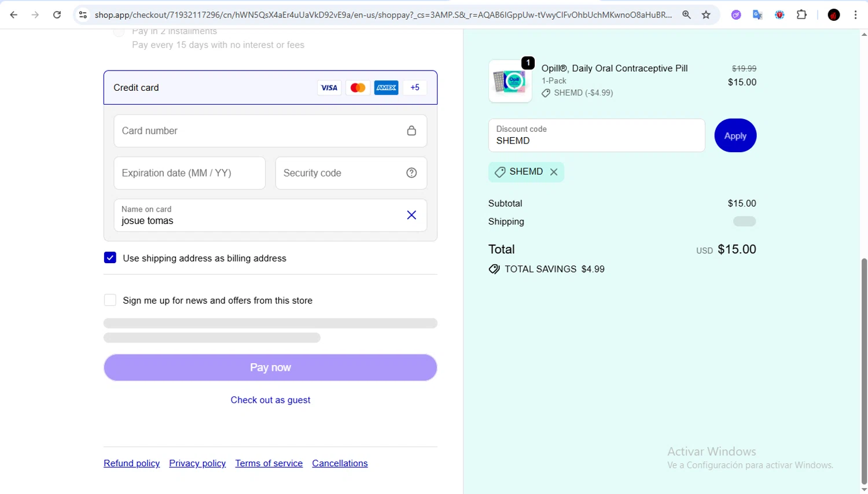The height and width of the screenshot is (494, 868).
Task: Open the Privacy policy link
Action: [197, 463]
